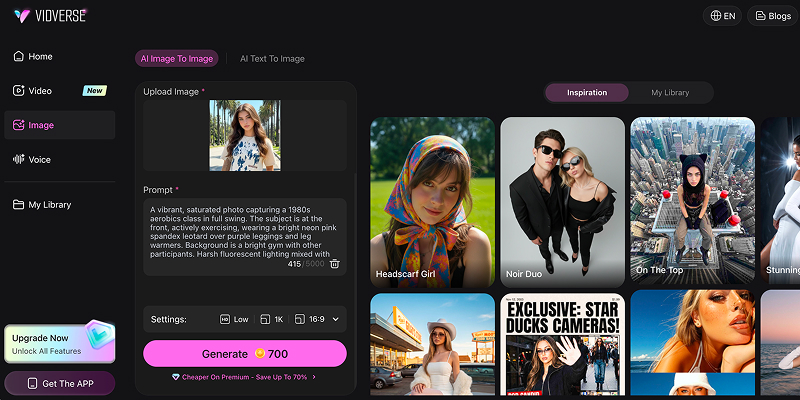Select the My Library tab
800x400 pixels.
click(670, 93)
